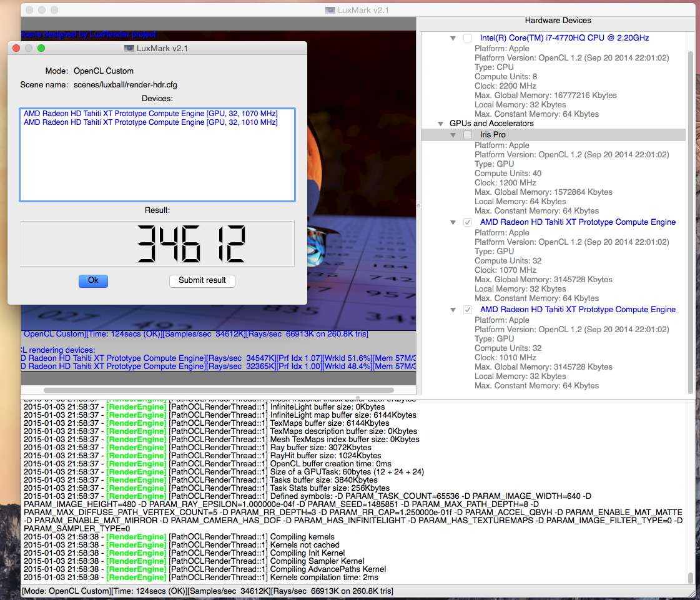Image resolution: width=700 pixels, height=600 pixels.
Task: Click log line 'Ray buffer size: 3072Kbytes'
Action: point(197,448)
